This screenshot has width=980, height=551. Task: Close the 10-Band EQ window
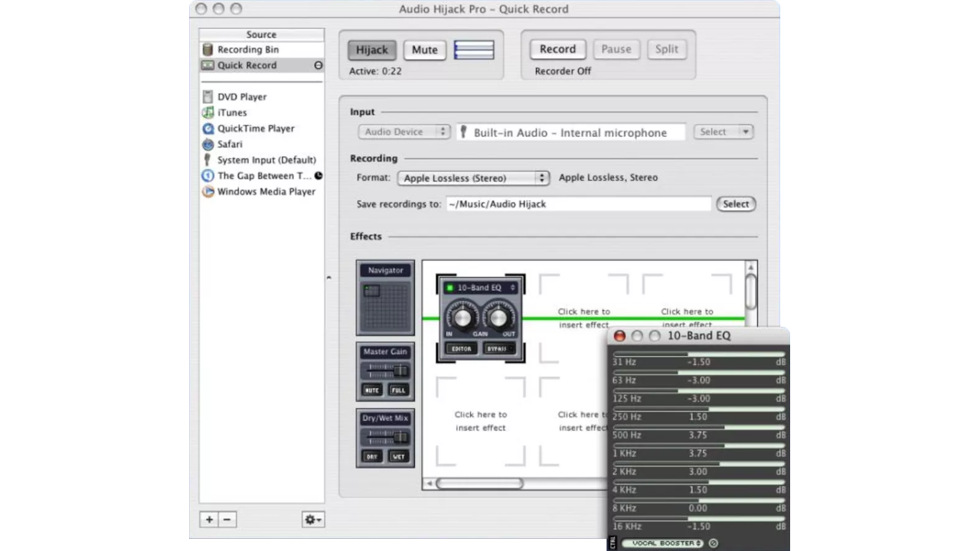pos(620,336)
